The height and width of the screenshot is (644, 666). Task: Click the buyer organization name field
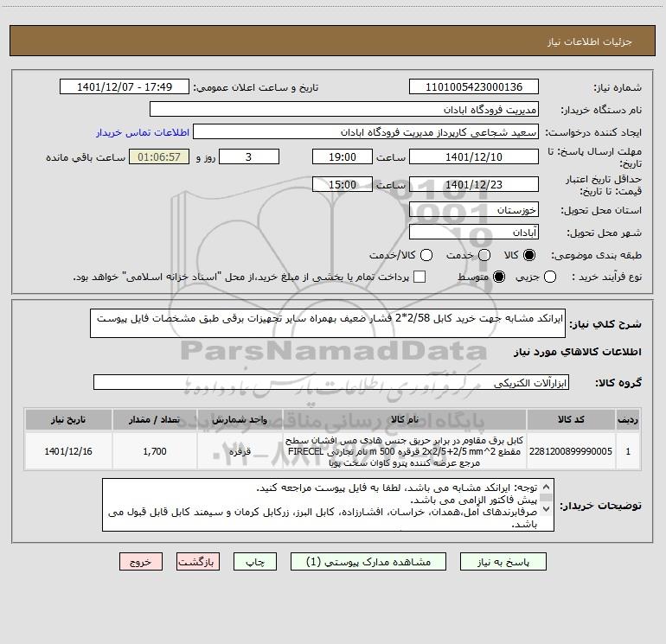click(x=344, y=110)
